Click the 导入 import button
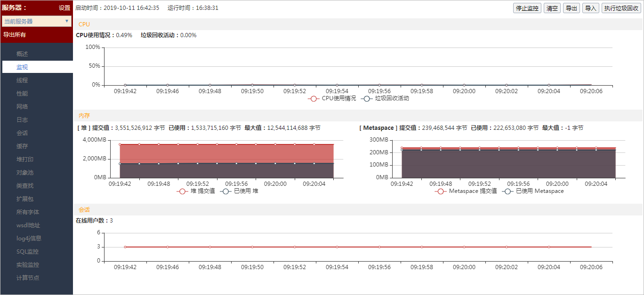The image size is (644, 295). pos(590,8)
